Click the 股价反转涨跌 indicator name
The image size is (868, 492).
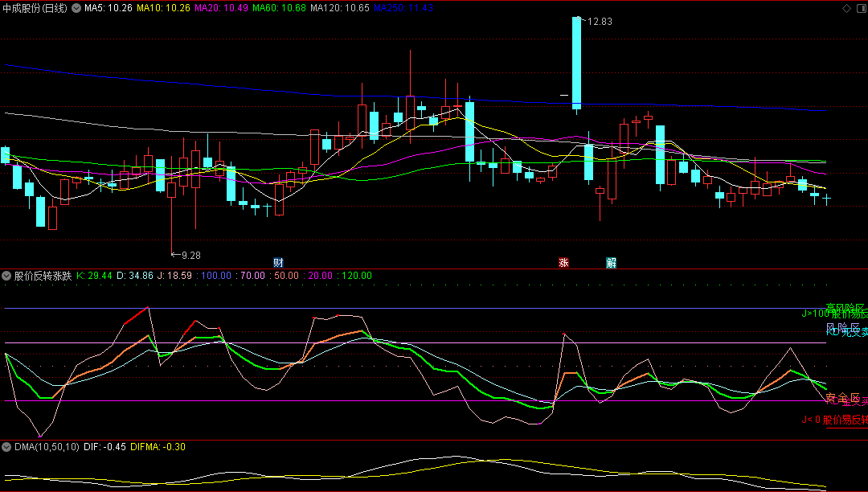point(43,276)
